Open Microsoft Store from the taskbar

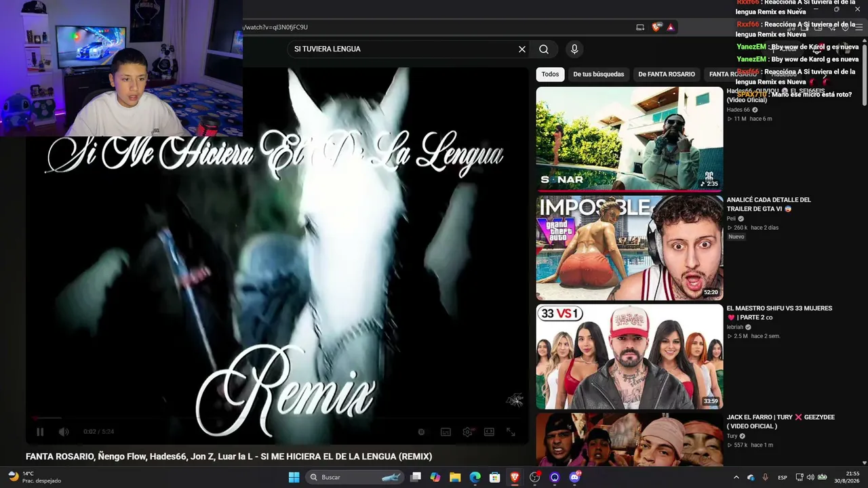point(495,477)
